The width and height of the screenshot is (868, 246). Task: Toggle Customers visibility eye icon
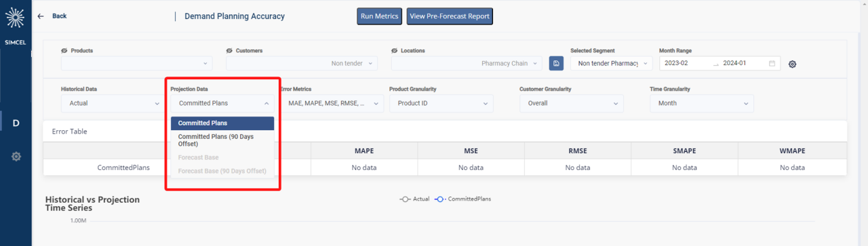pyautogui.click(x=230, y=51)
